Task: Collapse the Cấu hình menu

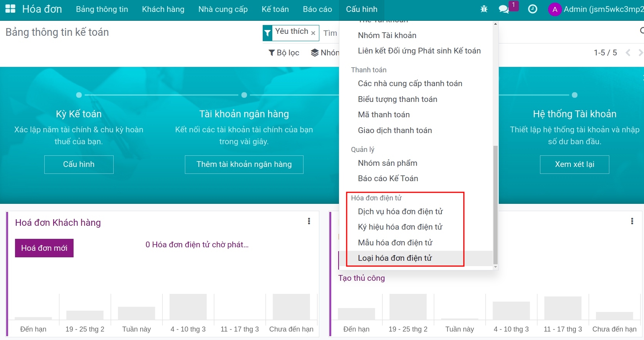Action: (x=362, y=9)
